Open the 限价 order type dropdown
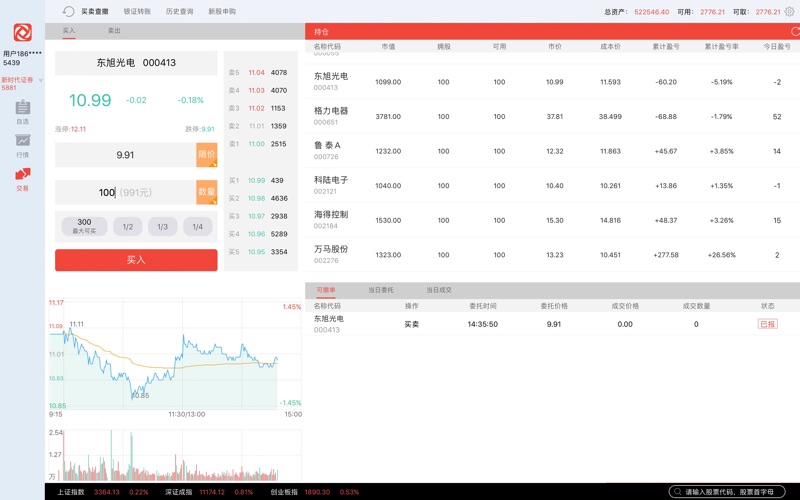 (207, 155)
